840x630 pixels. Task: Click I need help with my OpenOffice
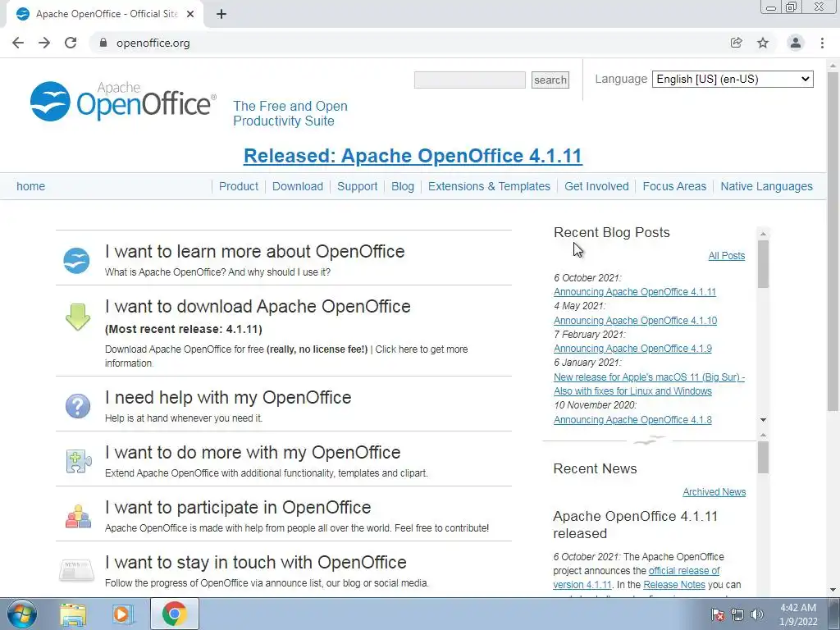pyautogui.click(x=228, y=398)
